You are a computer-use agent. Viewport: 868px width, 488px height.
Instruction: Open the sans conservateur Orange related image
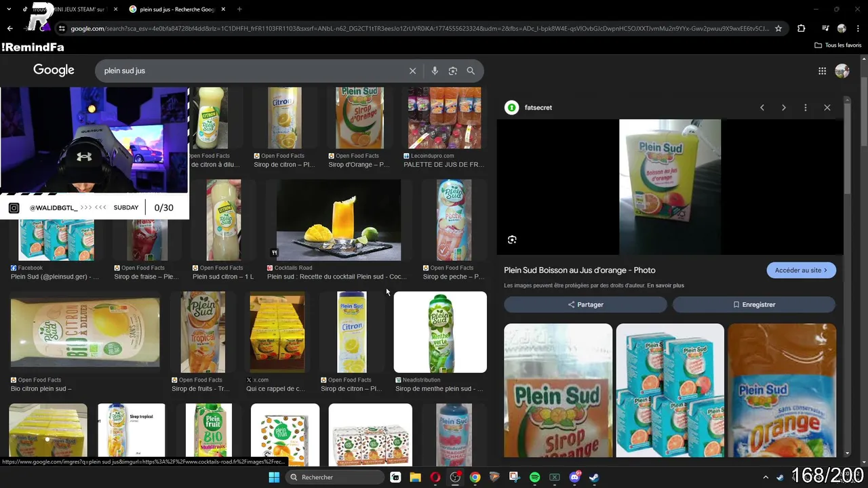[782, 390]
